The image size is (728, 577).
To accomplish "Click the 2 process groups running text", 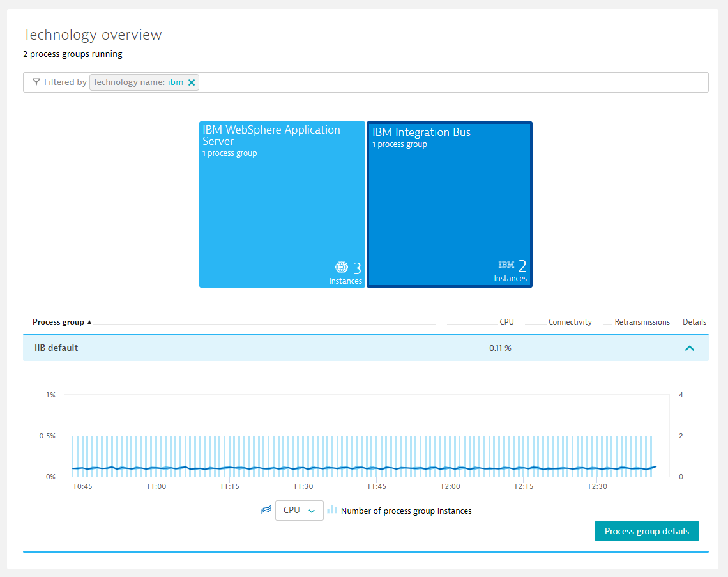I will click(73, 54).
